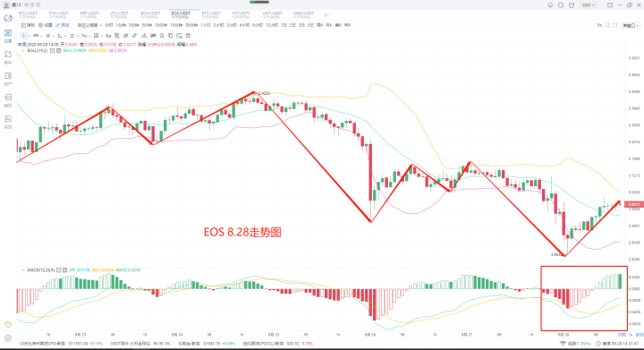
Task: Open the LTC/USDT pair tab
Action: [x=120, y=15]
